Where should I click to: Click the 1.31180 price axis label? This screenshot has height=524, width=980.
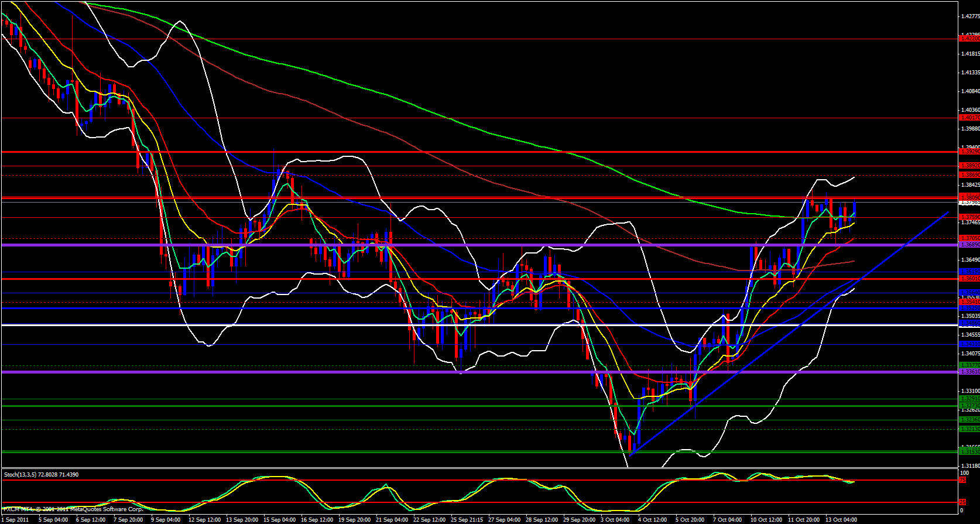pyautogui.click(x=970, y=466)
